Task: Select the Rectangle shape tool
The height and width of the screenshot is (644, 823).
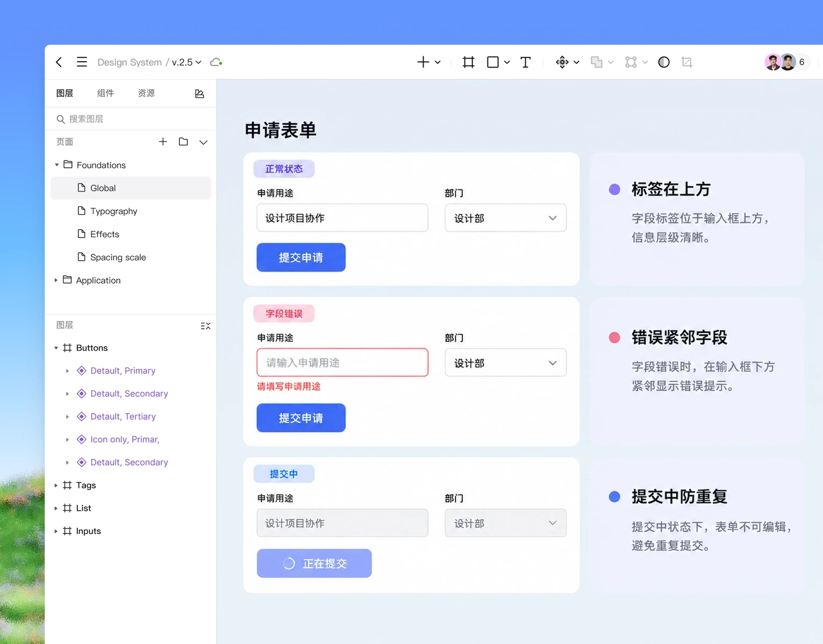Action: [493, 62]
